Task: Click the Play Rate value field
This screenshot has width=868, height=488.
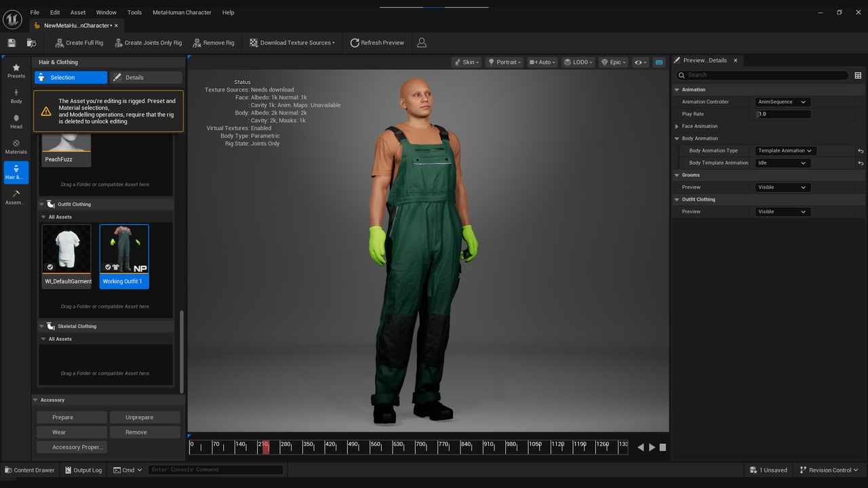Action: pos(783,114)
